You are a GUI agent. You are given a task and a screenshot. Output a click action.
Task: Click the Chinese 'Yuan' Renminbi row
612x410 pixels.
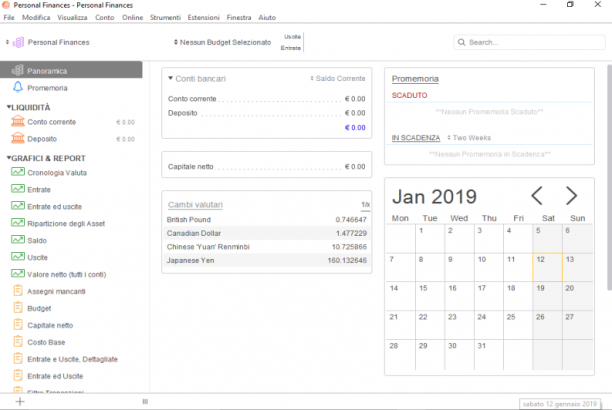(x=267, y=247)
